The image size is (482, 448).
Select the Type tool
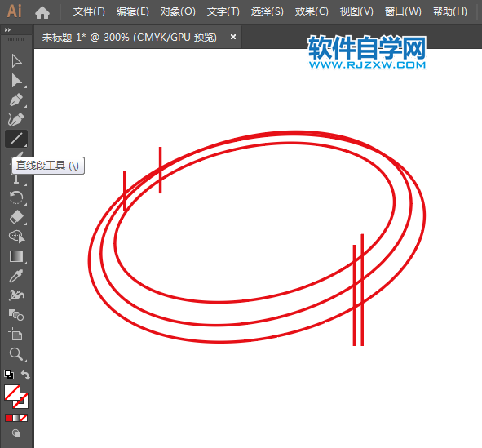[x=16, y=179]
